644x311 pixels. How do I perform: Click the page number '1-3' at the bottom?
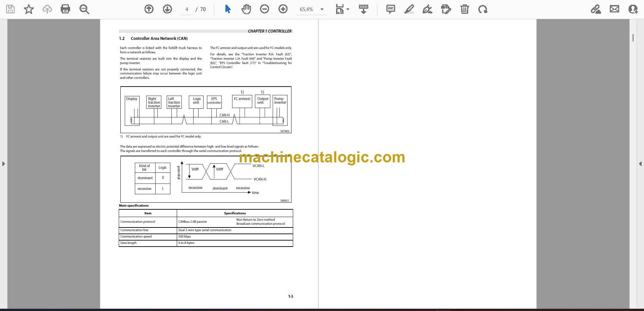point(290,297)
